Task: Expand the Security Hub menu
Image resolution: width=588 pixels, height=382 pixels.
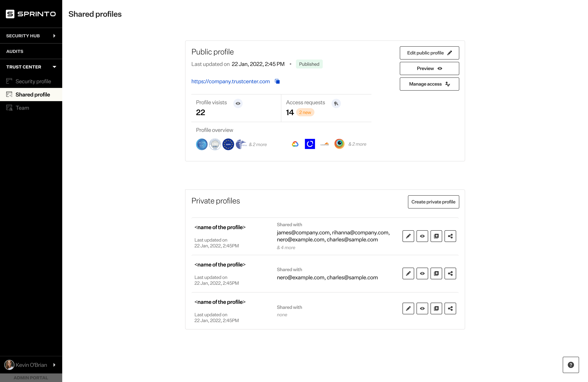Action: pos(31,36)
